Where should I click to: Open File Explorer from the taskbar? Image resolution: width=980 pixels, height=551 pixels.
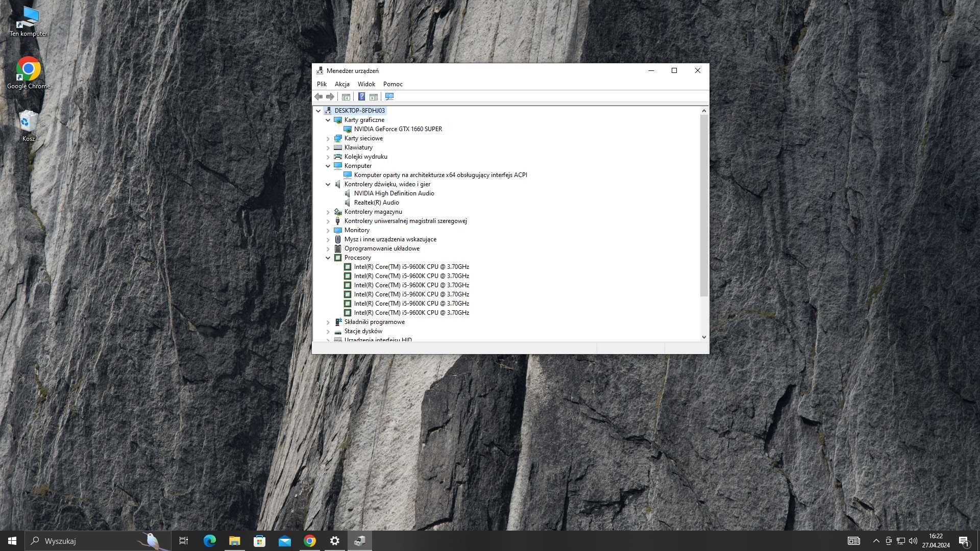[x=235, y=541]
